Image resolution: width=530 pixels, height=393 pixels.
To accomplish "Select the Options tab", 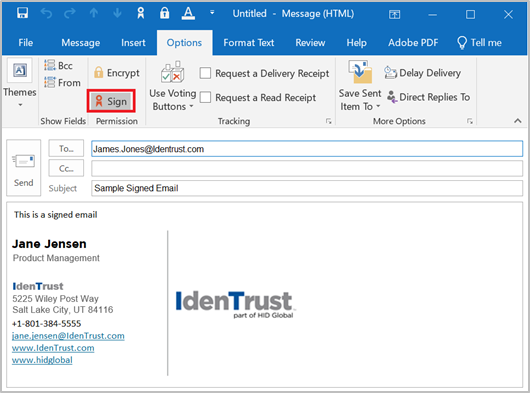I will (184, 43).
